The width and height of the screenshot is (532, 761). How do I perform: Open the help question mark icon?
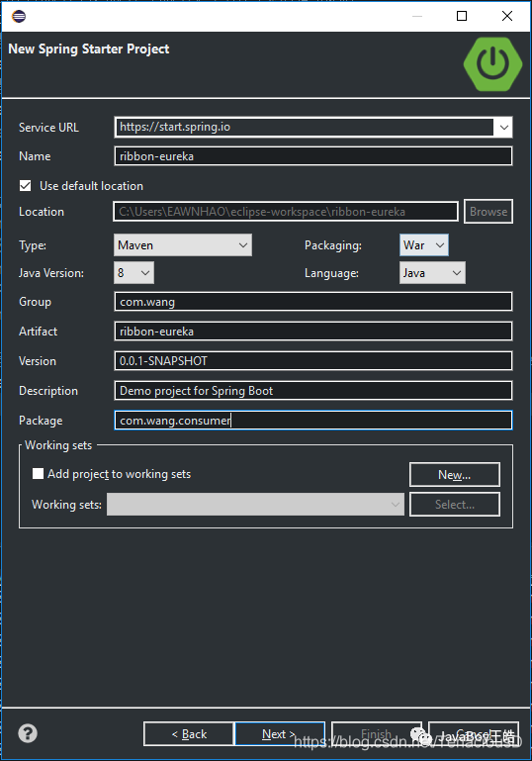(x=28, y=733)
